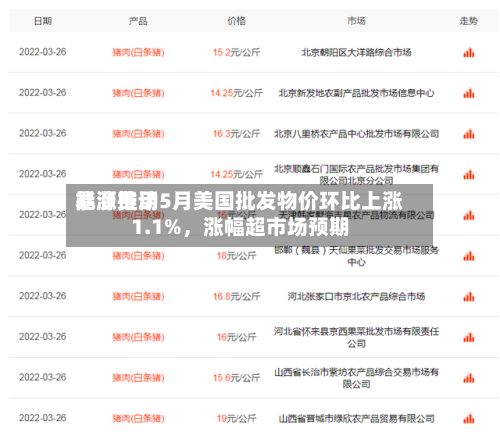The height and width of the screenshot is (432, 500).
Task: Open trend chart icon for 北京新发地 market row
Action: point(468,93)
